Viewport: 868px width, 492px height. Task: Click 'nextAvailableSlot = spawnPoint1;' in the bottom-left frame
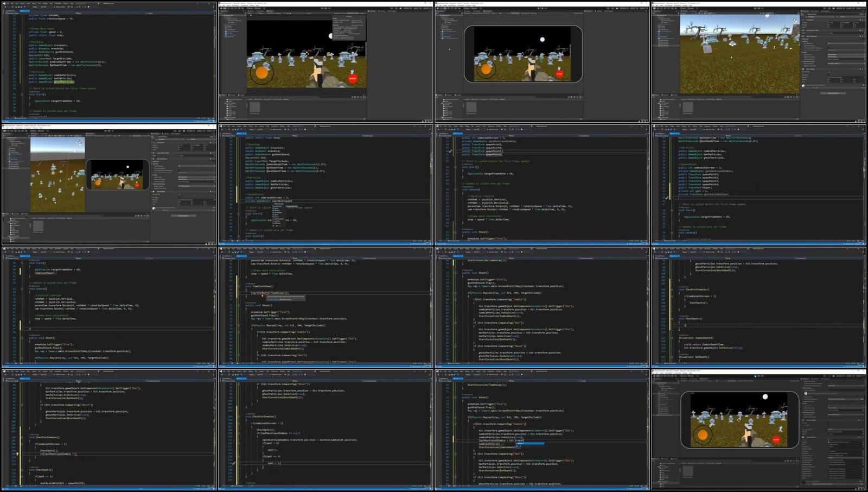(62, 483)
